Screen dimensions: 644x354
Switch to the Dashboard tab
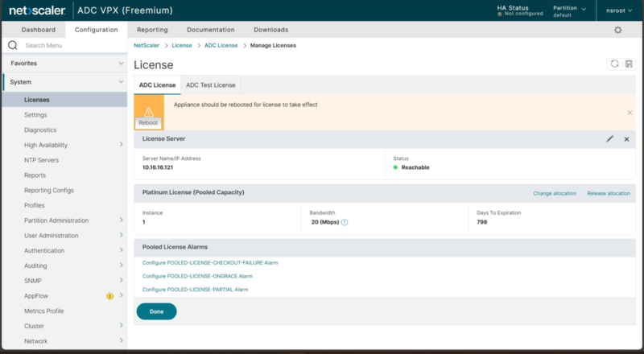click(x=39, y=30)
